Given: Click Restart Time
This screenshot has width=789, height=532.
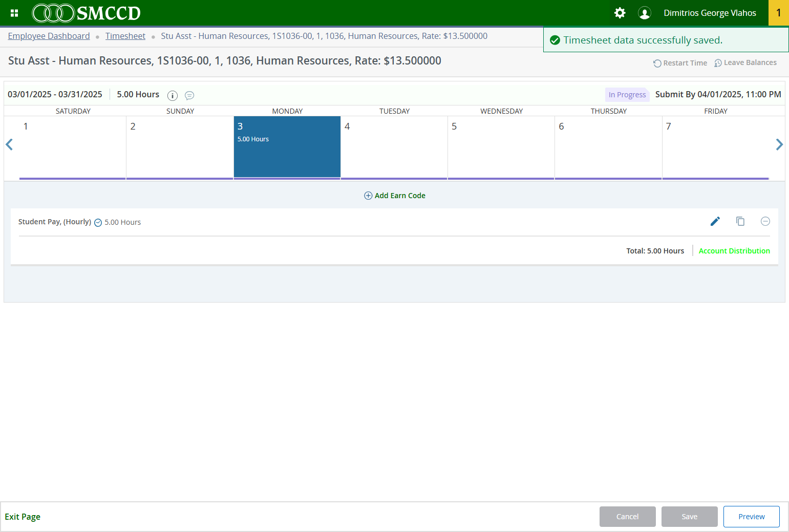Looking at the screenshot, I should pyautogui.click(x=680, y=63).
